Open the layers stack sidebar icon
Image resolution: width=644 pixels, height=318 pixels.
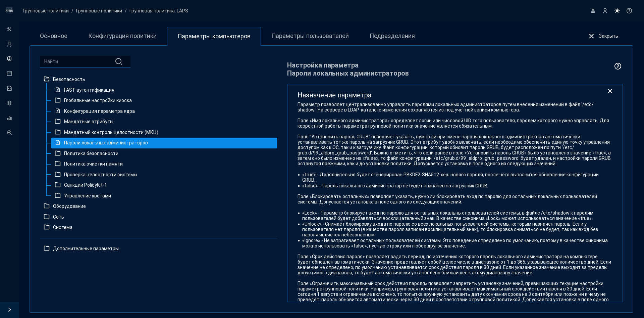tap(9, 103)
